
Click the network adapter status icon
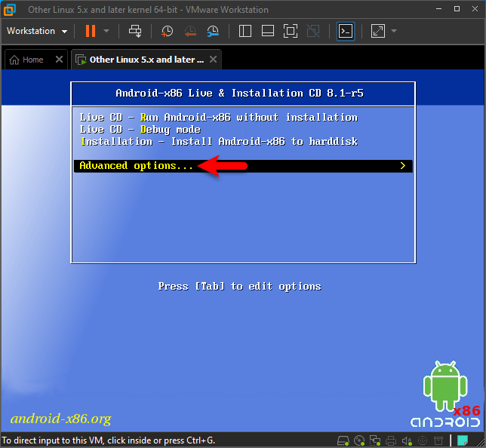pyautogui.click(x=375, y=440)
